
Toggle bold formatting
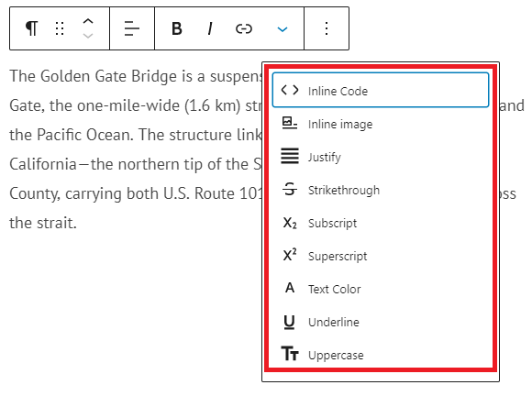point(177,28)
